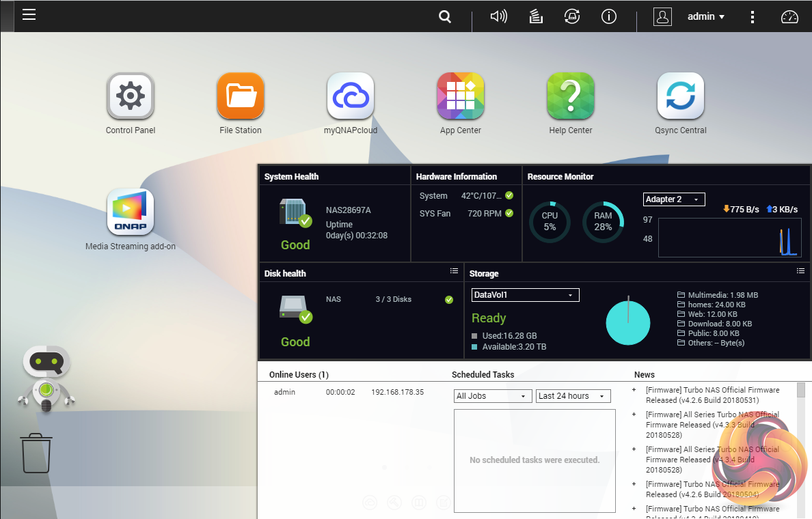Viewport: 812px width, 519px height.
Task: Expand news item v4.2.6 Build 20180504
Action: coord(634,484)
